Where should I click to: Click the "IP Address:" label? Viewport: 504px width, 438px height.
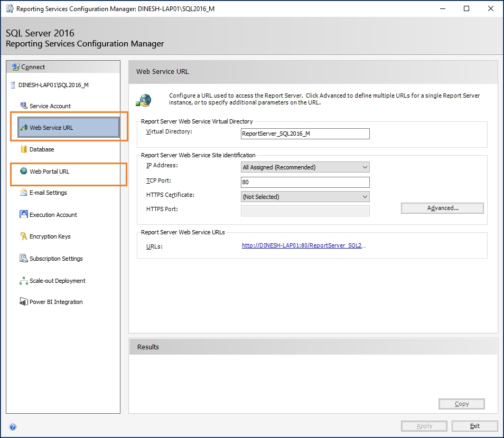click(x=162, y=165)
